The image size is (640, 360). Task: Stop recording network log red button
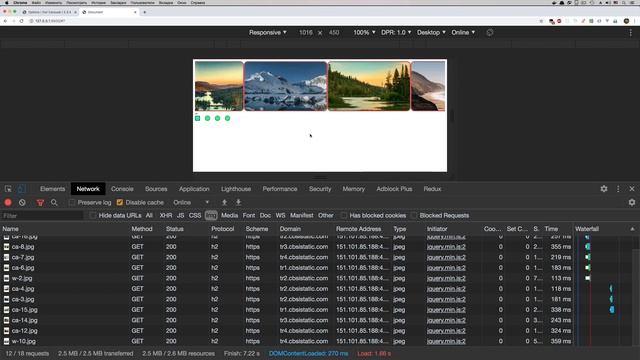coord(8,202)
